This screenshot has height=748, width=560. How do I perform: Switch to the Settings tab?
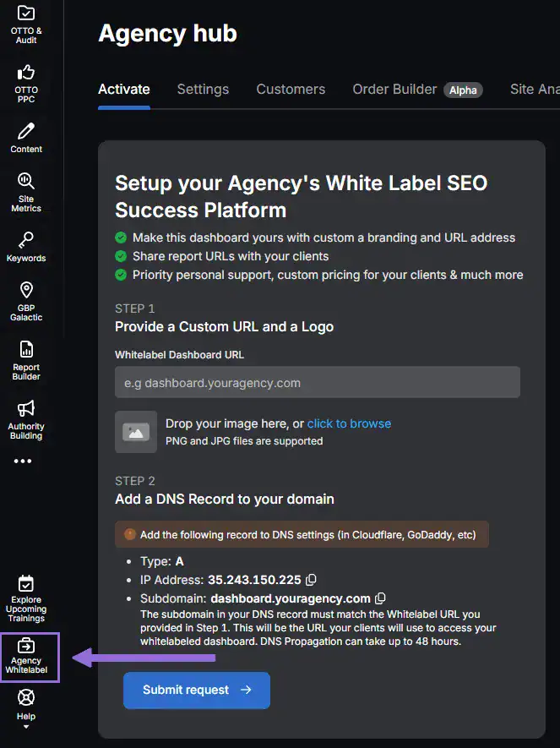pyautogui.click(x=203, y=89)
